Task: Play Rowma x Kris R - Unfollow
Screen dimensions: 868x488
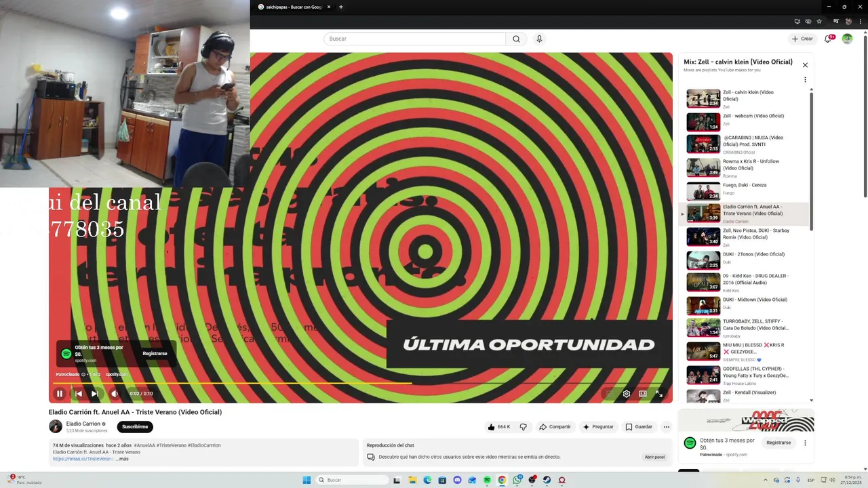Action: [x=745, y=167]
